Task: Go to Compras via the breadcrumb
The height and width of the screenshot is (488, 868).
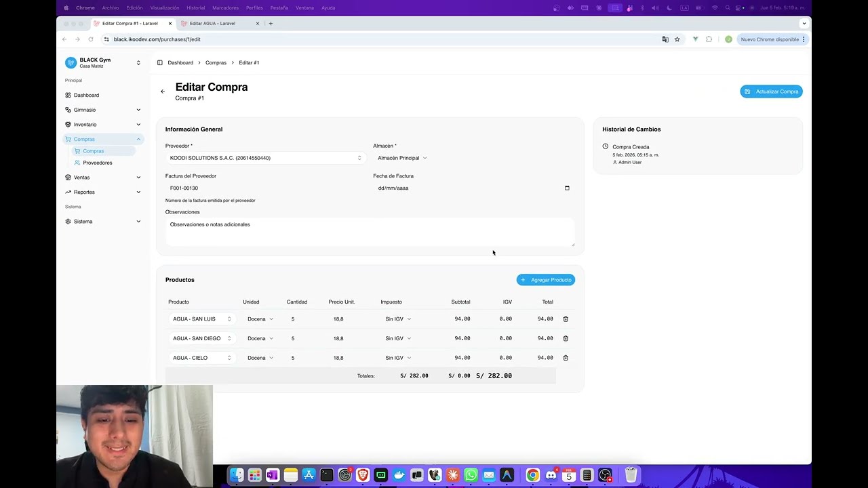Action: 216,62
